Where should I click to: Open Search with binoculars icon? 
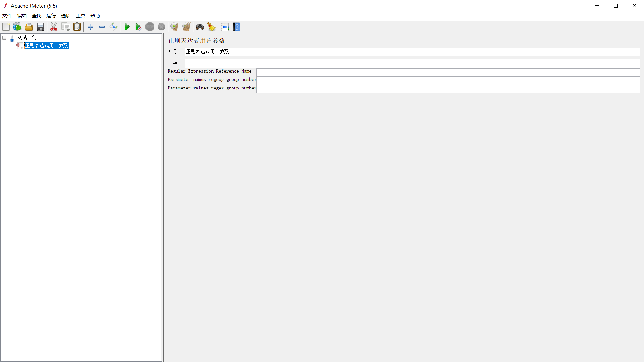[x=200, y=27]
